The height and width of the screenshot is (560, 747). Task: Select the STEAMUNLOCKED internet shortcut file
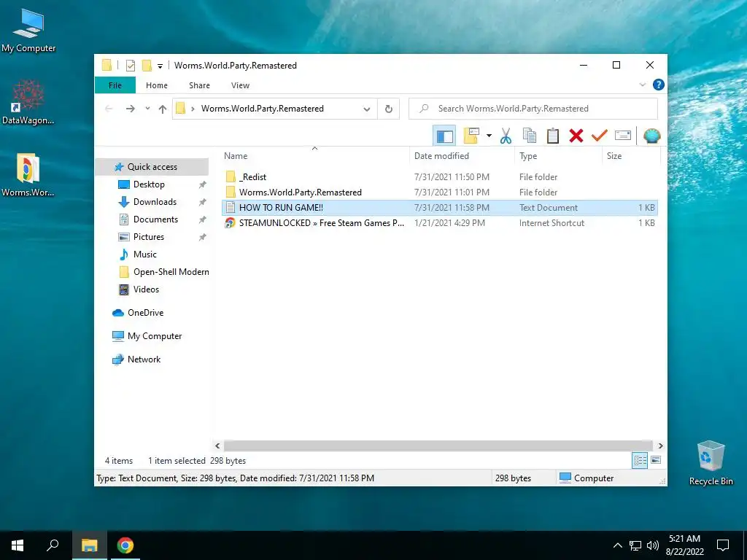[x=440, y=223]
